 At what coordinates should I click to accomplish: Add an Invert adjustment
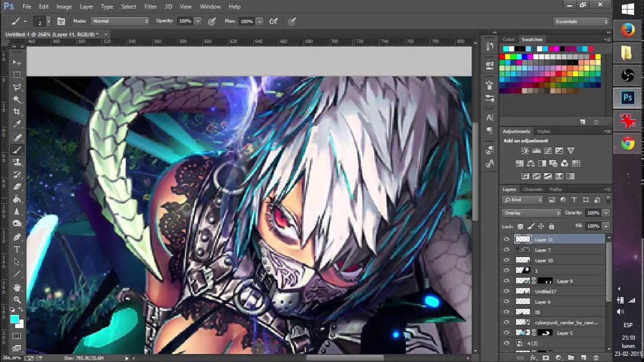click(x=525, y=176)
